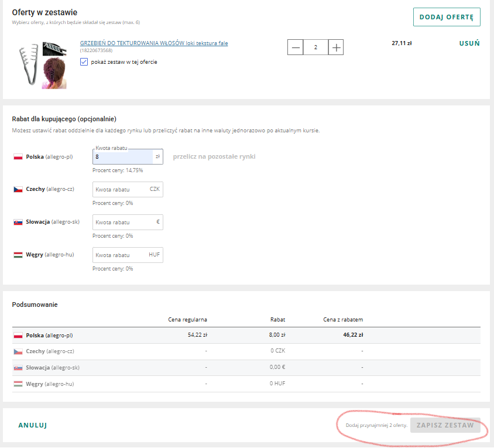Viewport: 494px width, 448px height.
Task: Cancel with the ANULUJ button
Action: click(x=33, y=425)
